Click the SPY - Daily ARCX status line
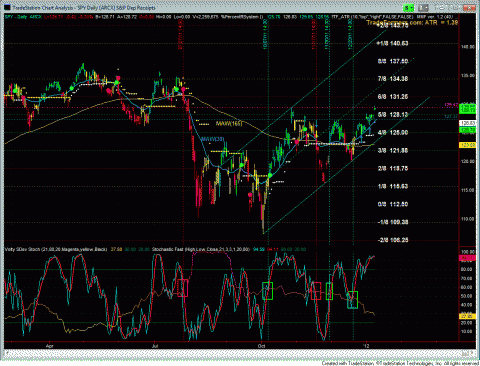This screenshot has width=480, height=366. 23,17
